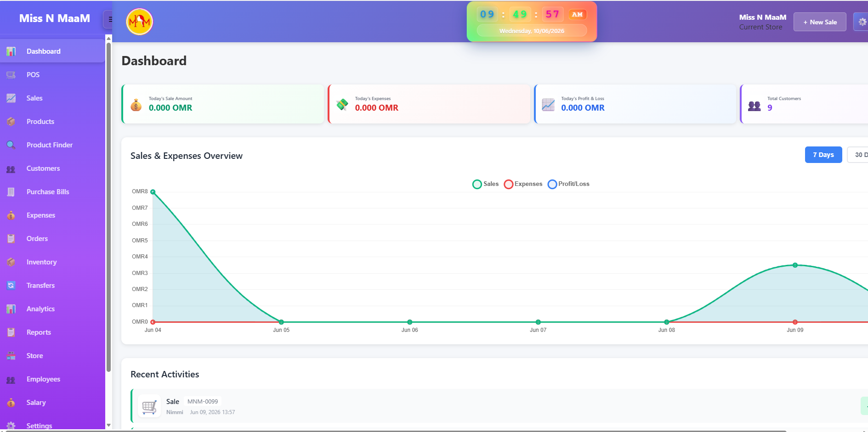Click the Settings gear icon in sidebar
This screenshot has height=432, width=868.
coord(11,426)
